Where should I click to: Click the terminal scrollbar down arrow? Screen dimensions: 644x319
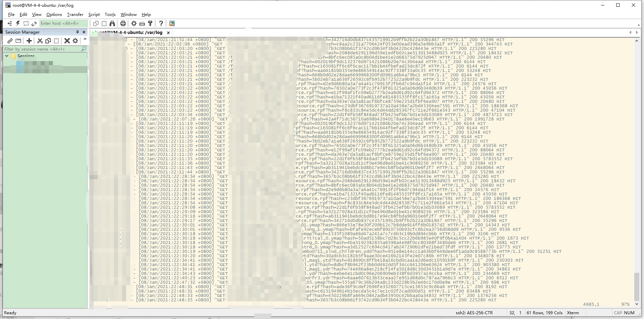637,304
